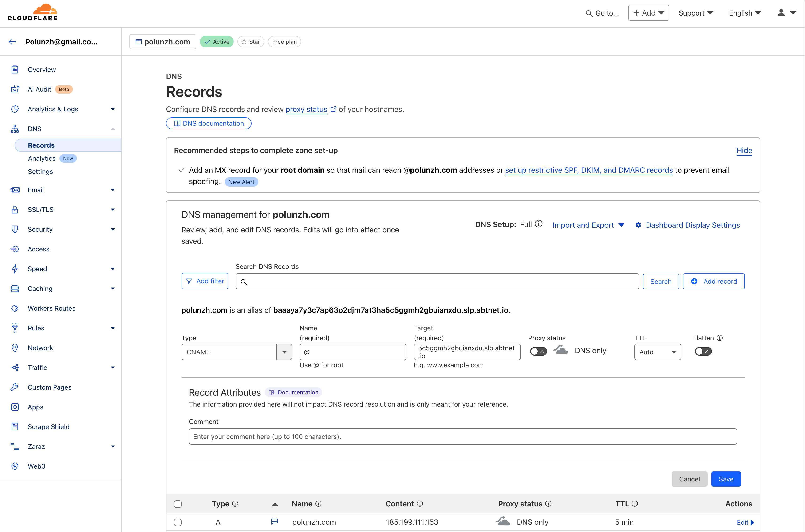The image size is (805, 532).
Task: Click the Comment input field
Action: [463, 437]
